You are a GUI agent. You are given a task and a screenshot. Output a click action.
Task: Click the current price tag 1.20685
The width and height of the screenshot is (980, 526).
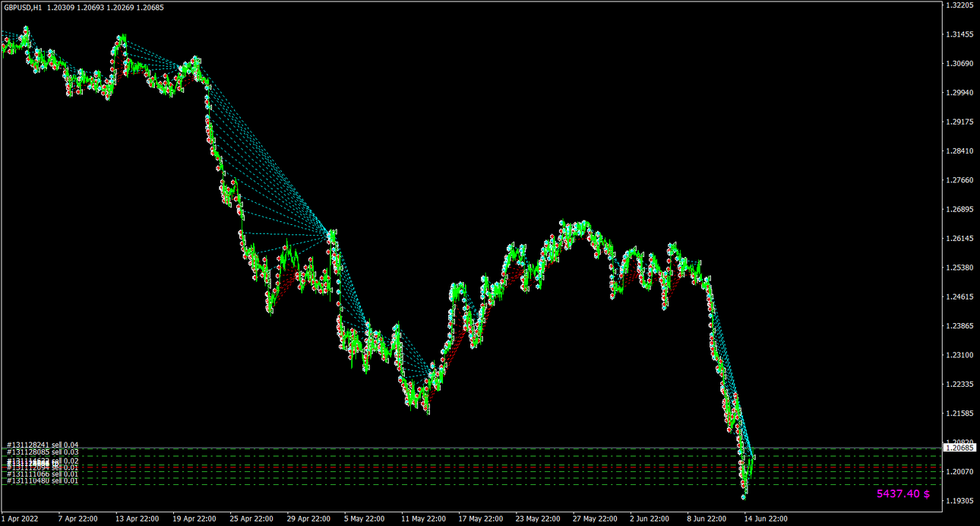(960, 448)
